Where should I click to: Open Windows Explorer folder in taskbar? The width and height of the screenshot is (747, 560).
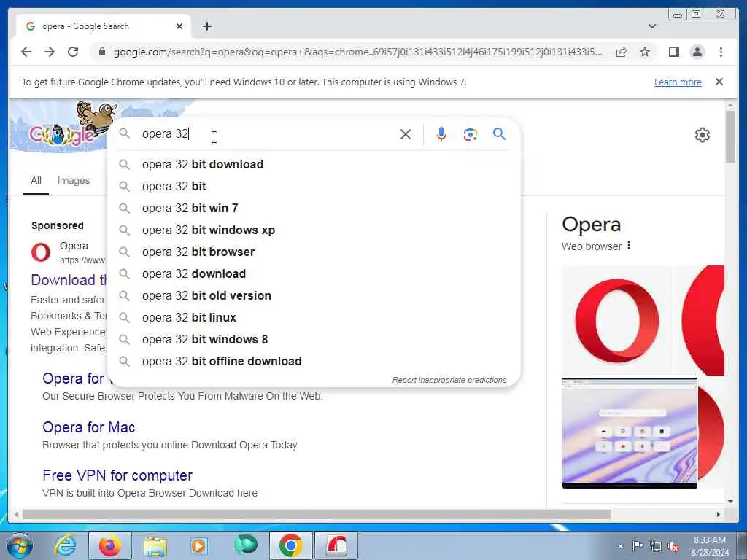point(155,546)
